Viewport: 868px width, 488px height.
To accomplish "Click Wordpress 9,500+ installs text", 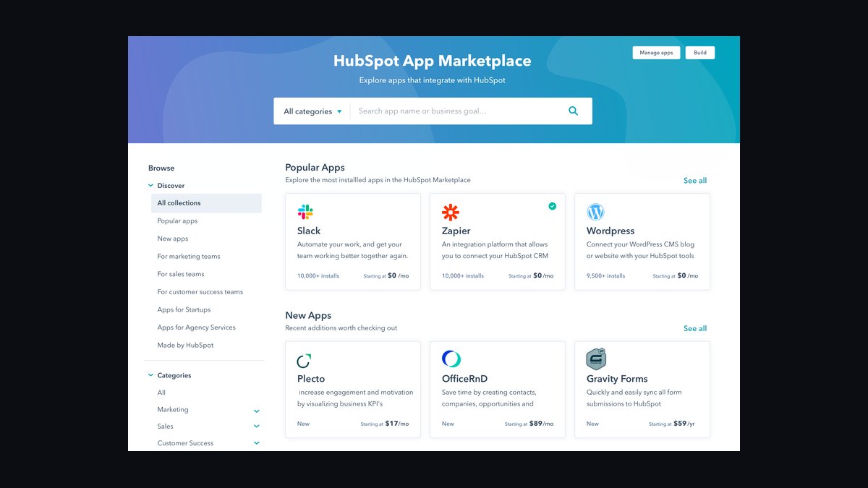I will click(606, 276).
